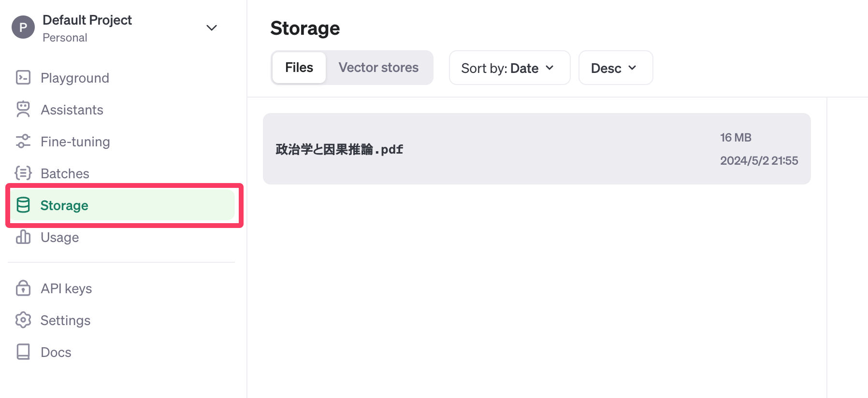Navigate to Fine-tuning
The height and width of the screenshot is (398, 868).
coord(75,142)
